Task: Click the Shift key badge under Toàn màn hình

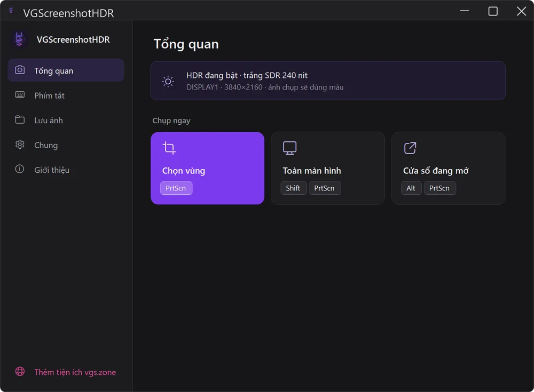Action: coord(293,188)
